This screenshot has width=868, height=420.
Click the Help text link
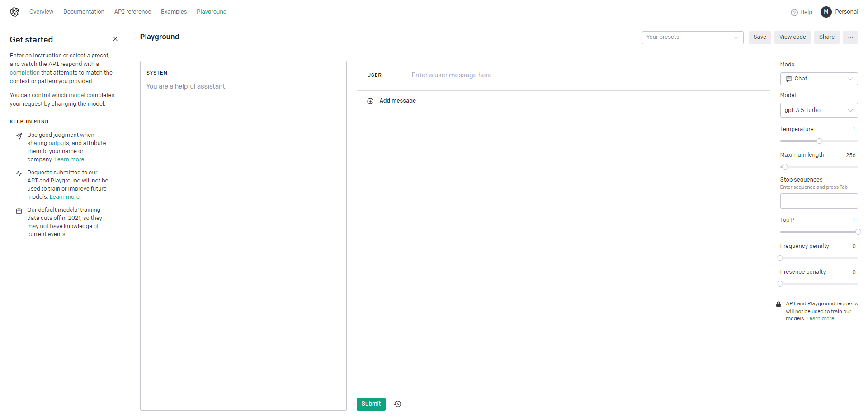pos(806,12)
